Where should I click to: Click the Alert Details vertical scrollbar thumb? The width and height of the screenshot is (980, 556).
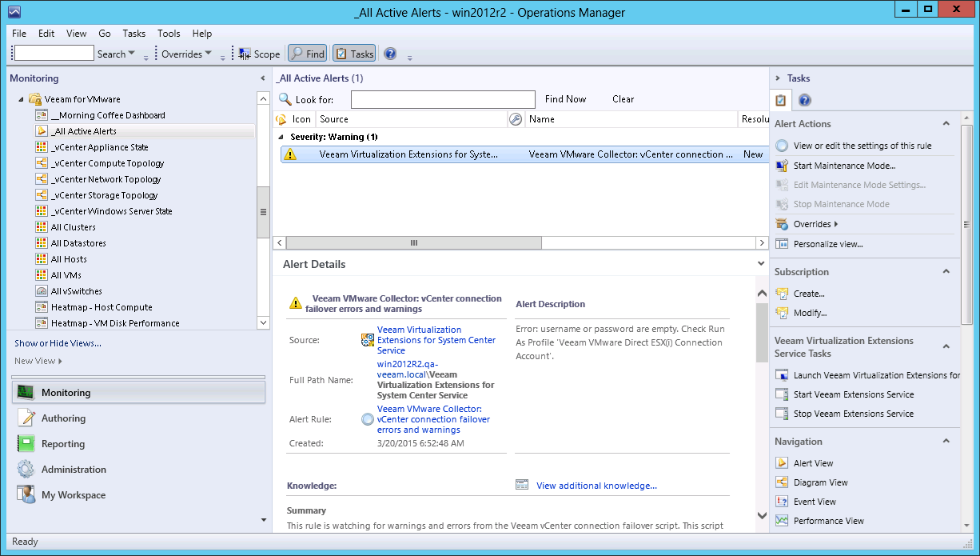[x=762, y=332]
